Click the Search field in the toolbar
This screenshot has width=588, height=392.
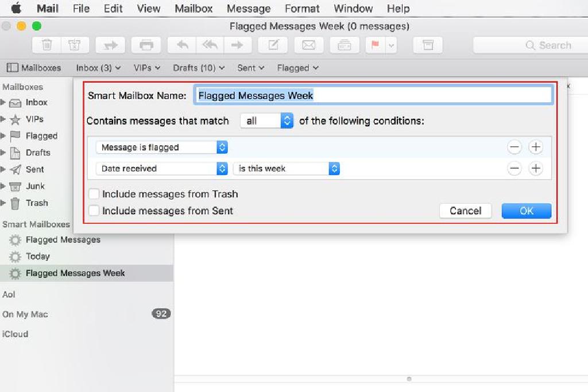(530, 45)
